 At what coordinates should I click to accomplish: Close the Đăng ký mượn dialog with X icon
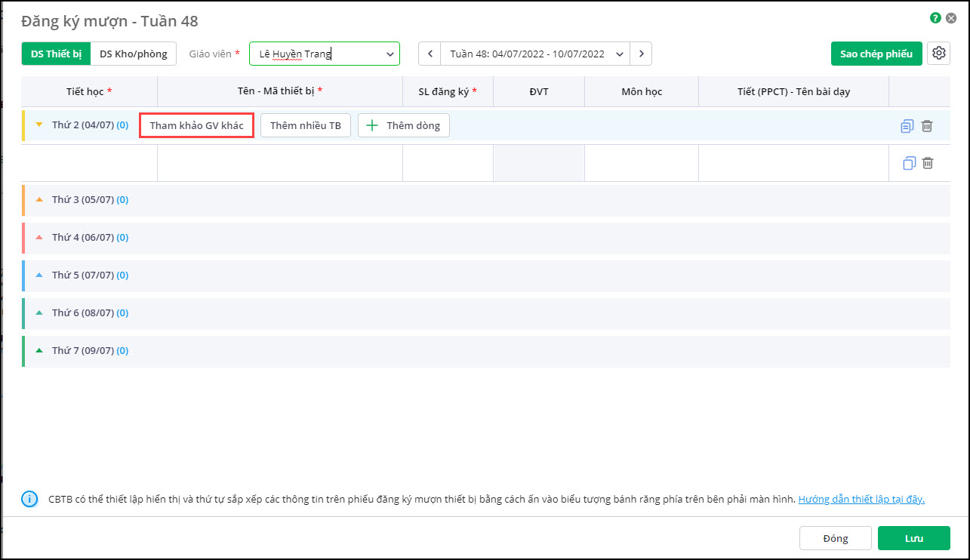[951, 18]
